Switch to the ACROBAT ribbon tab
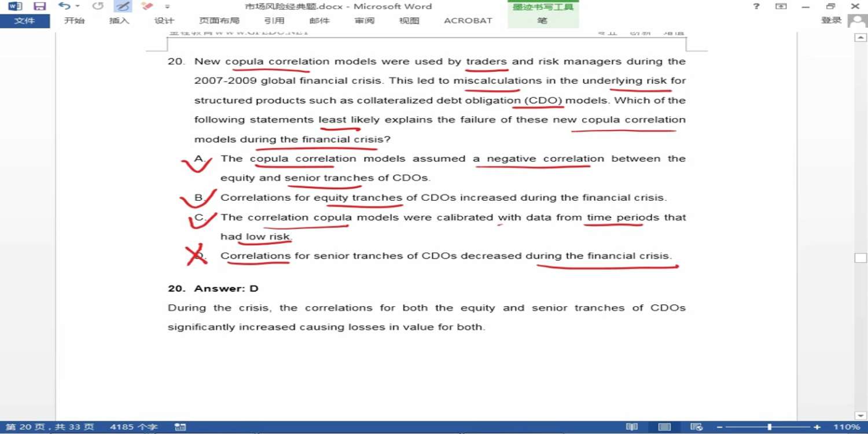Screen dimensions: 868x434 [468, 21]
